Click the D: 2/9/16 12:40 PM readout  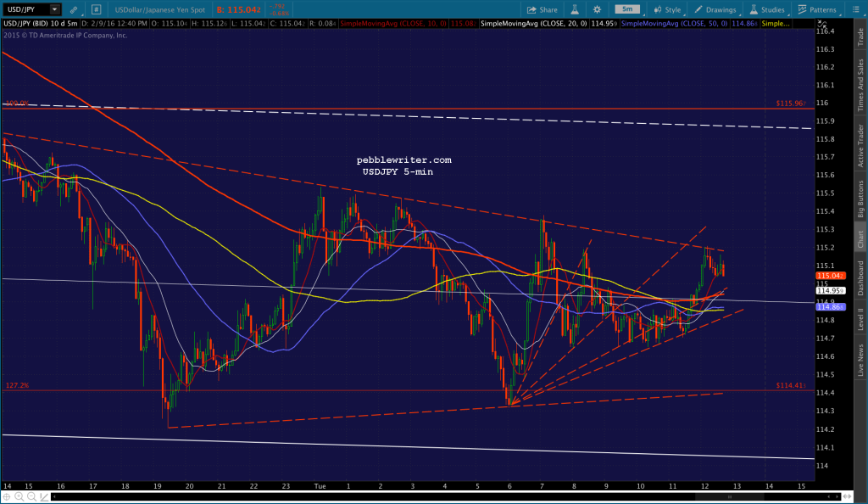(114, 24)
